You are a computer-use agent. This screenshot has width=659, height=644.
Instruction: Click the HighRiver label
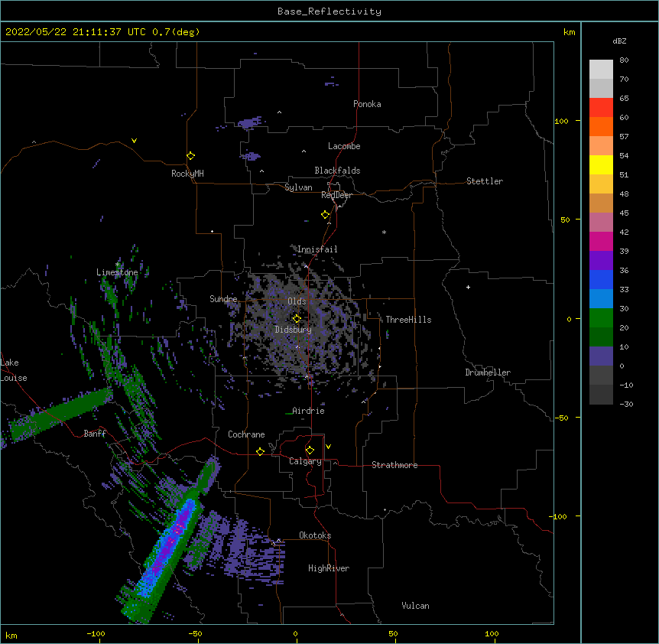pyautogui.click(x=329, y=568)
